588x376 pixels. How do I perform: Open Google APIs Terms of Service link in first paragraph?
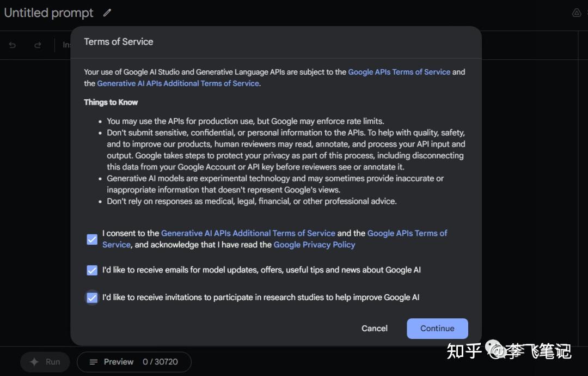tap(399, 72)
